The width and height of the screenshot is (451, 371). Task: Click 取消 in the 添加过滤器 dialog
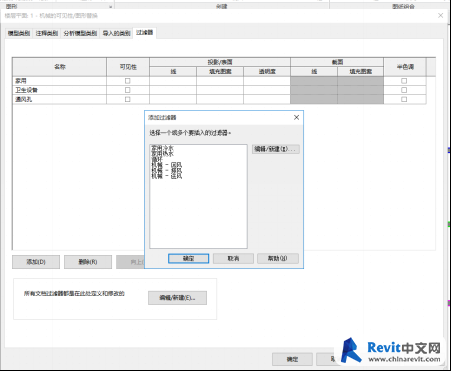click(x=233, y=258)
